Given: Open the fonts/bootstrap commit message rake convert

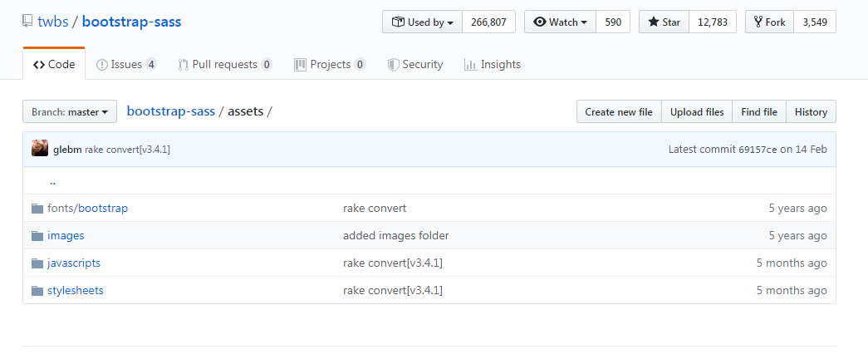Looking at the screenshot, I should point(375,209).
